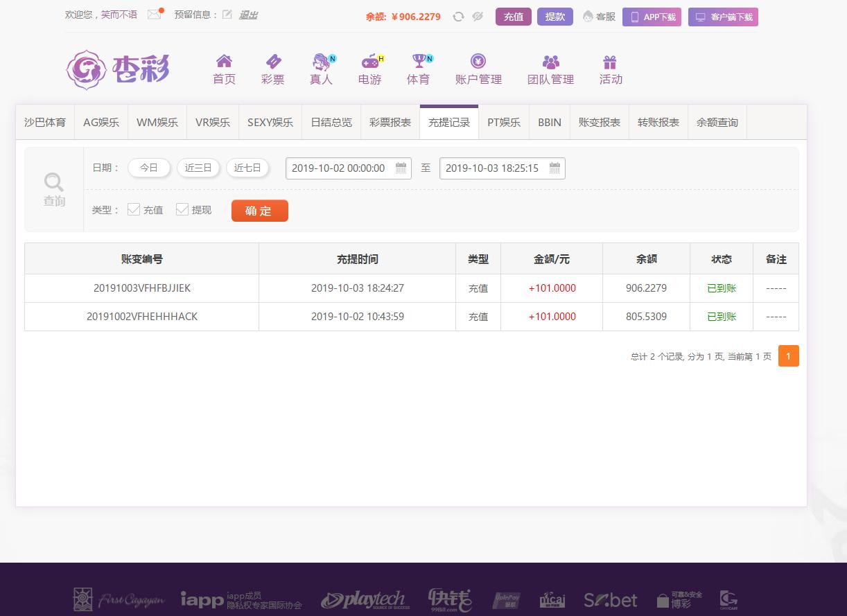This screenshot has height=616, width=847.
Task: Switch to 转账报表 tab
Action: point(658,123)
